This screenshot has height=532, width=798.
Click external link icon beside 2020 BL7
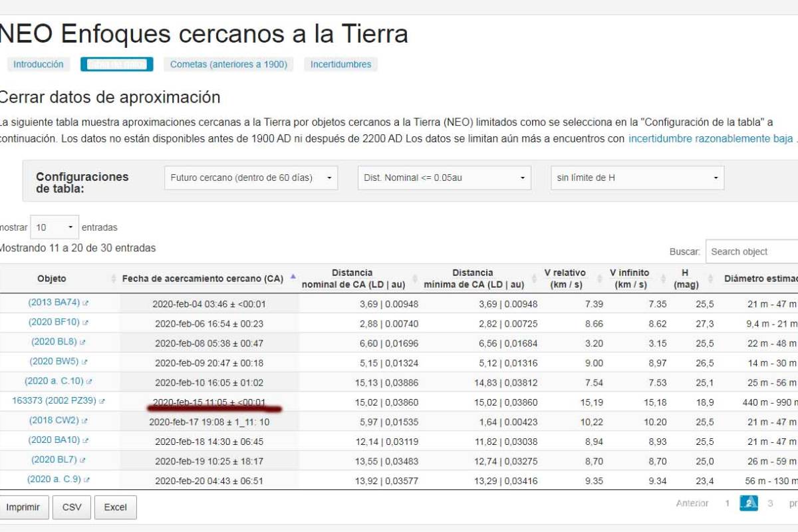point(82,460)
